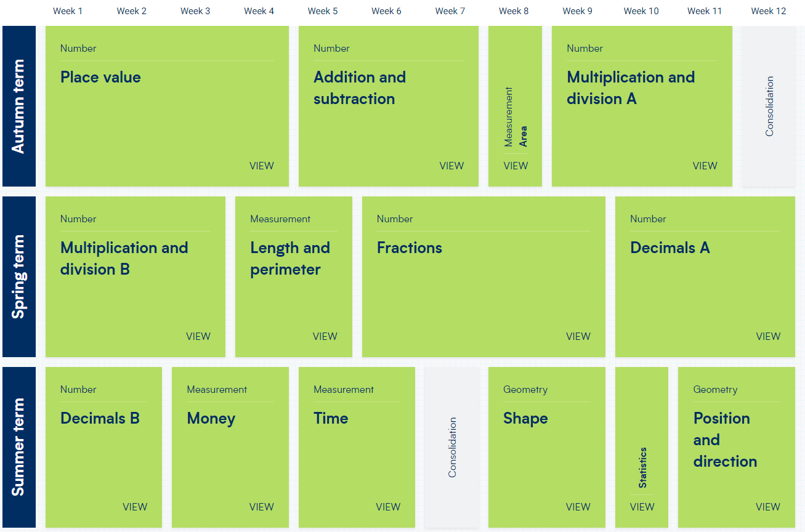Click VIEW on Length and perimeter card
The width and height of the screenshot is (805, 532).
click(x=325, y=336)
